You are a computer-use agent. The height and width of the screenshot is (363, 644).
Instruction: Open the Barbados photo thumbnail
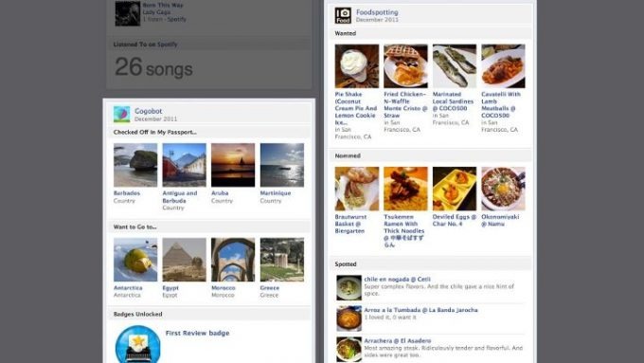tap(135, 165)
